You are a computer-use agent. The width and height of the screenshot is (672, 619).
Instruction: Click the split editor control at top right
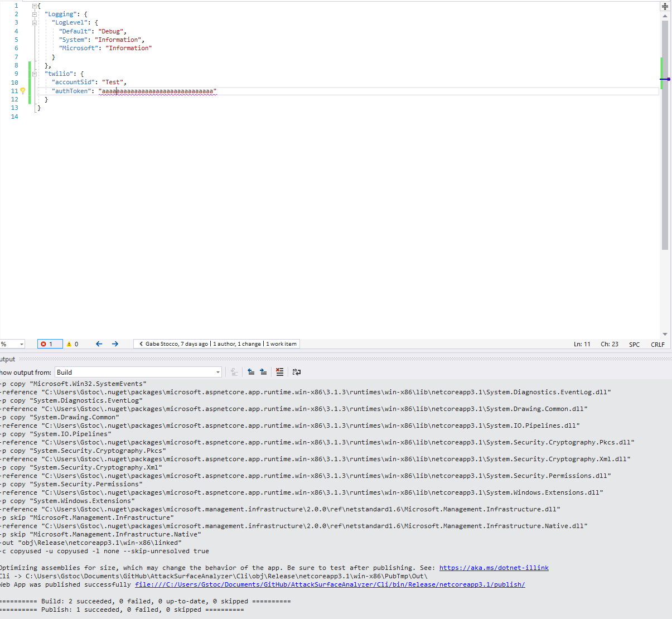[665, 6]
